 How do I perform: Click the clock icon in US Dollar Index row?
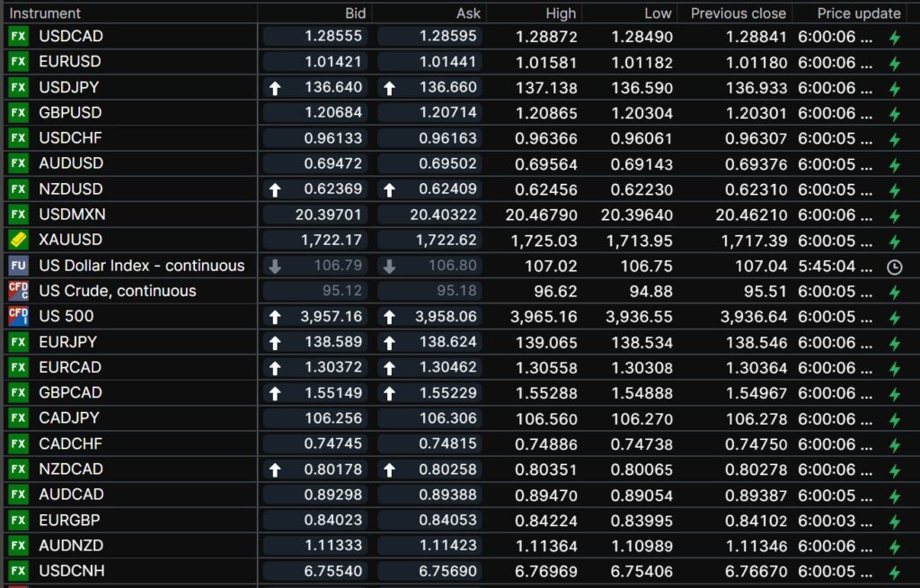click(x=894, y=267)
